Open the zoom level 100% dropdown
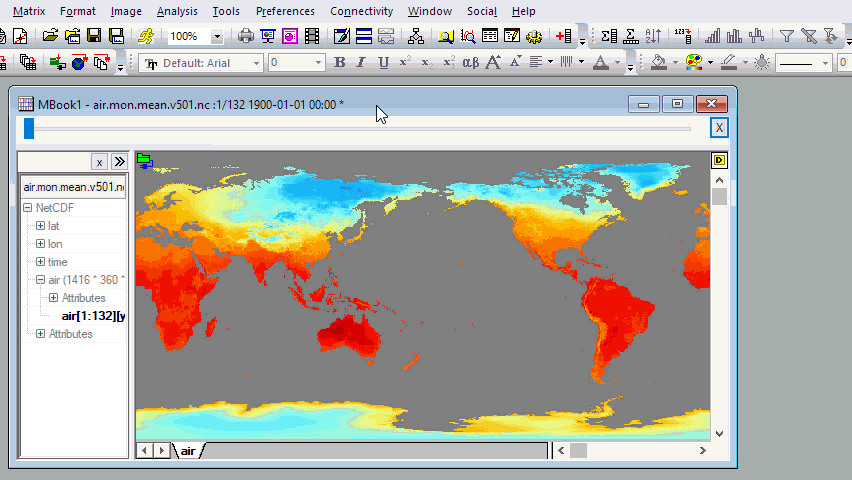Image resolution: width=852 pixels, height=480 pixels. coord(217,37)
